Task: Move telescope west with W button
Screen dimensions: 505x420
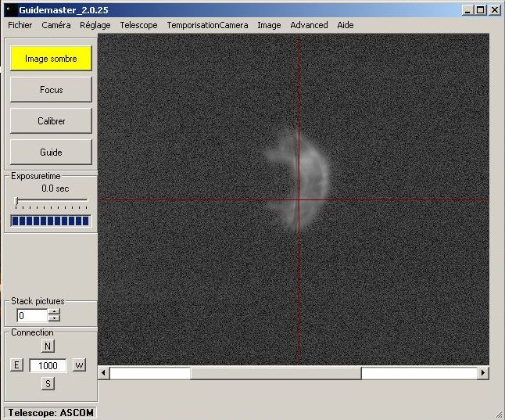Action: pyautogui.click(x=79, y=365)
